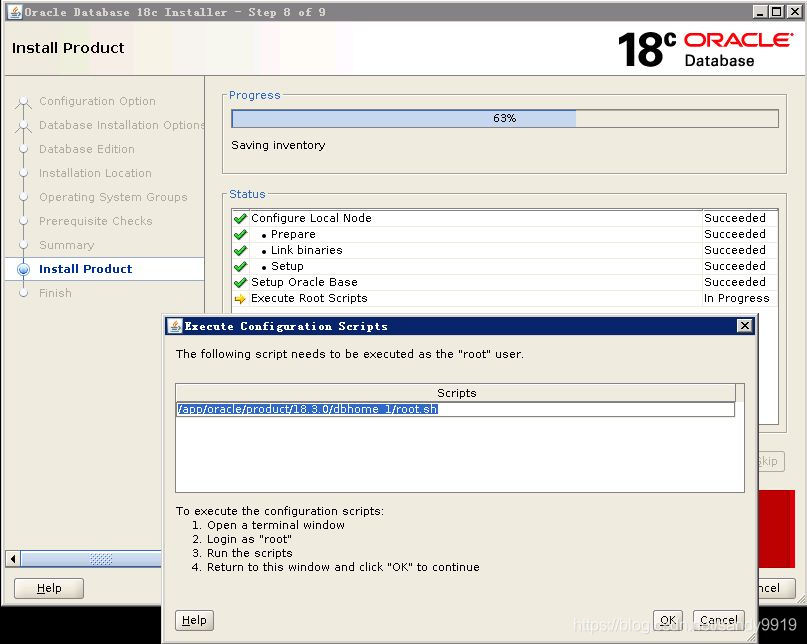Click the Link binaries row text
This screenshot has width=807, height=644.
click(x=306, y=250)
